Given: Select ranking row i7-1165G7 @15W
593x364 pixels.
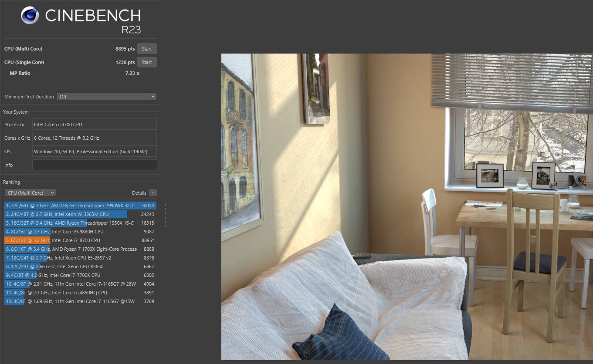Looking at the screenshot, I should tap(80, 301).
